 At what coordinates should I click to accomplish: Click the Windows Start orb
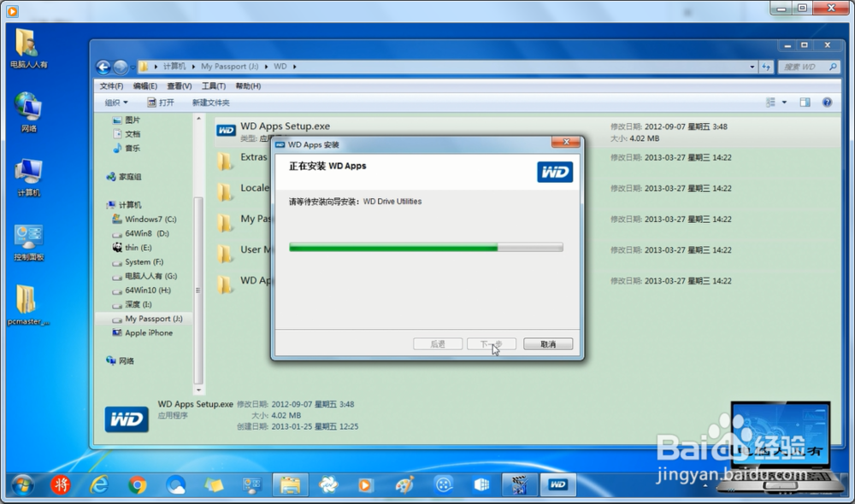tap(23, 485)
